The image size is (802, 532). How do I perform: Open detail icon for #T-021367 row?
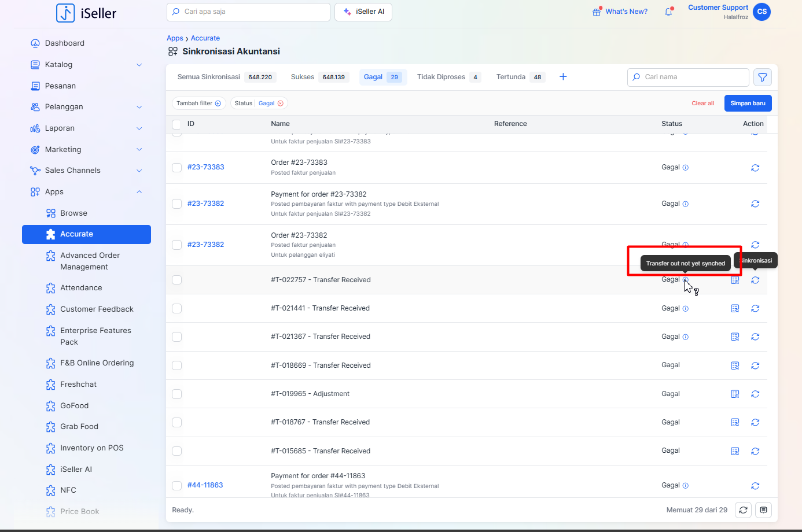[x=735, y=337]
